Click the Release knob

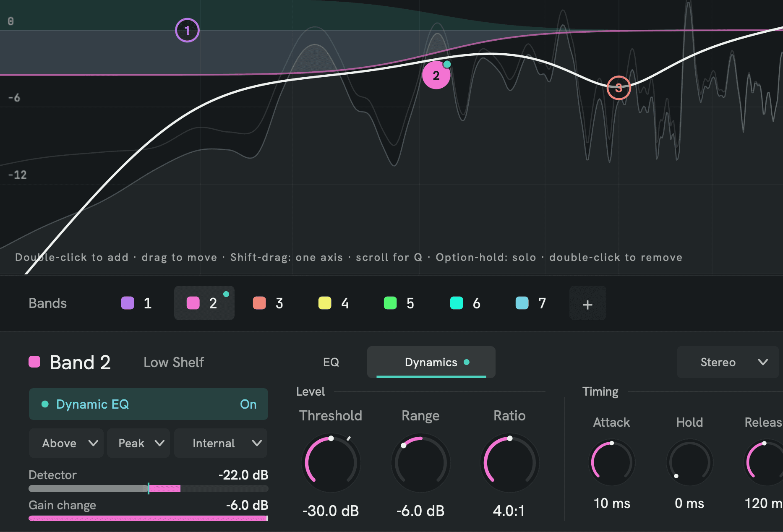point(765,462)
